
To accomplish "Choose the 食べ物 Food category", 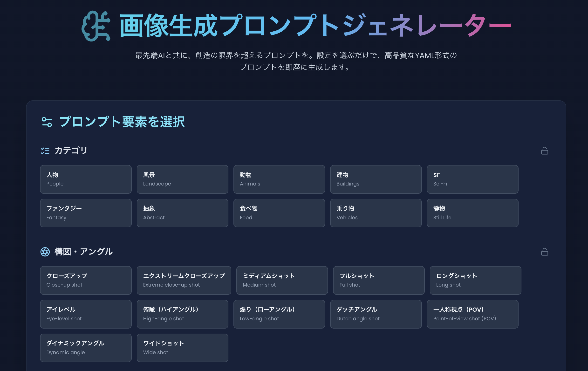I will tap(279, 213).
